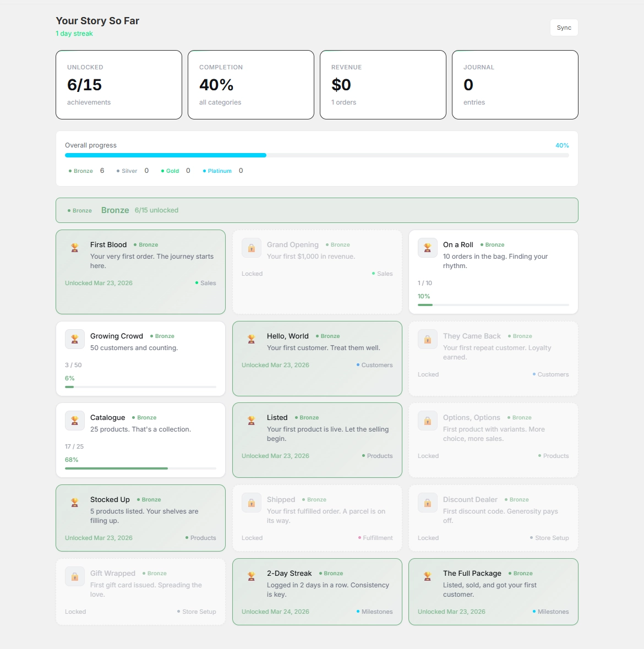The width and height of the screenshot is (644, 649).
Task: Click the trophy icon on The Full Package
Action: point(427,576)
